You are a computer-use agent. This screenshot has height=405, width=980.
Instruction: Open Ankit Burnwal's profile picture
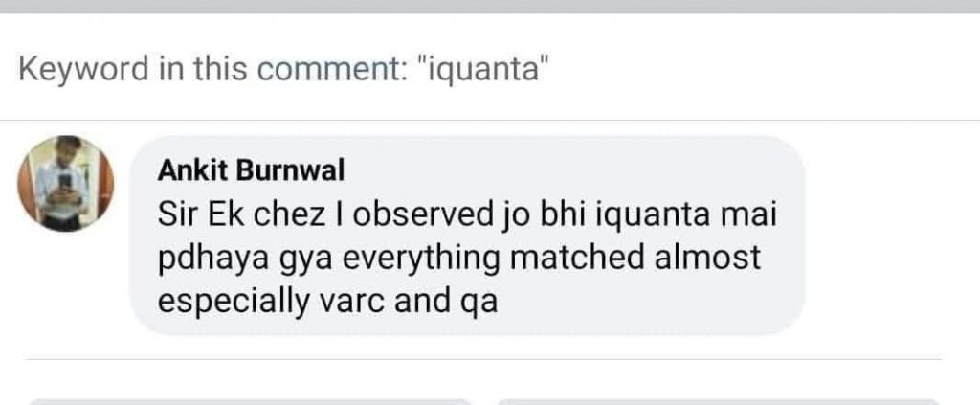coord(66,183)
